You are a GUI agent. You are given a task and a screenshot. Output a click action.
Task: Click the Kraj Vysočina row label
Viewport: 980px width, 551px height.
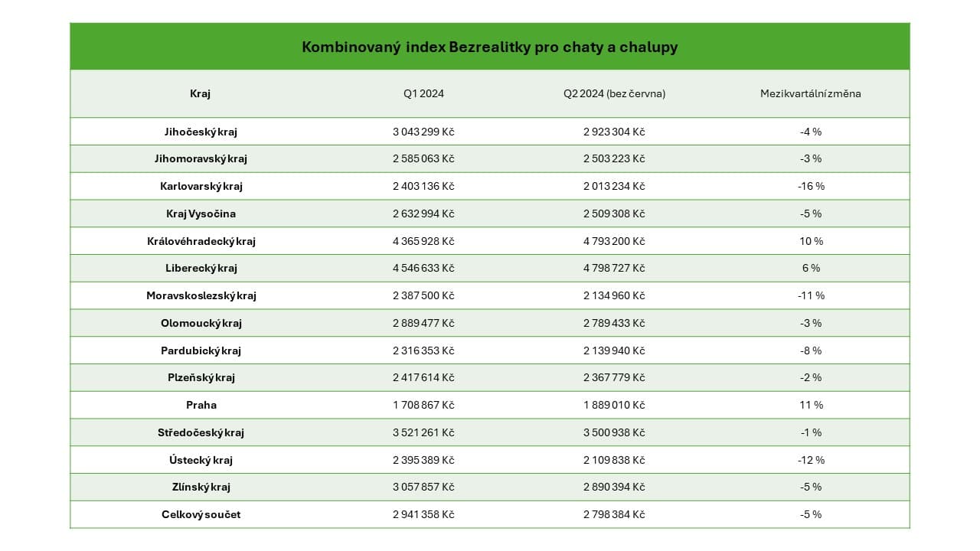pos(201,214)
